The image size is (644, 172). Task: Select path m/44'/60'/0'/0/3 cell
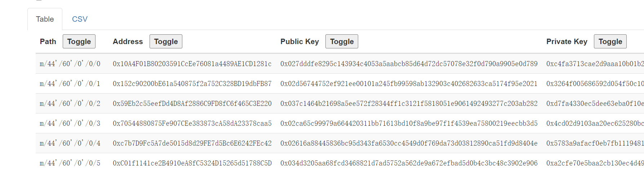(70, 124)
